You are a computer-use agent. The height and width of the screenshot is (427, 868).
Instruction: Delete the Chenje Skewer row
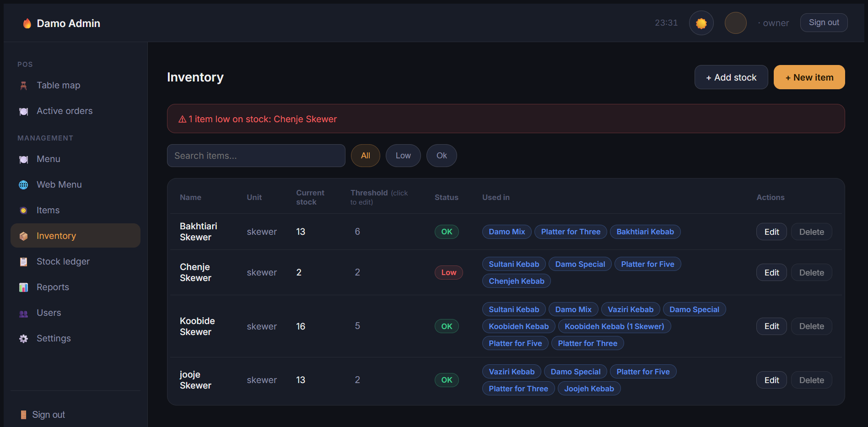811,273
